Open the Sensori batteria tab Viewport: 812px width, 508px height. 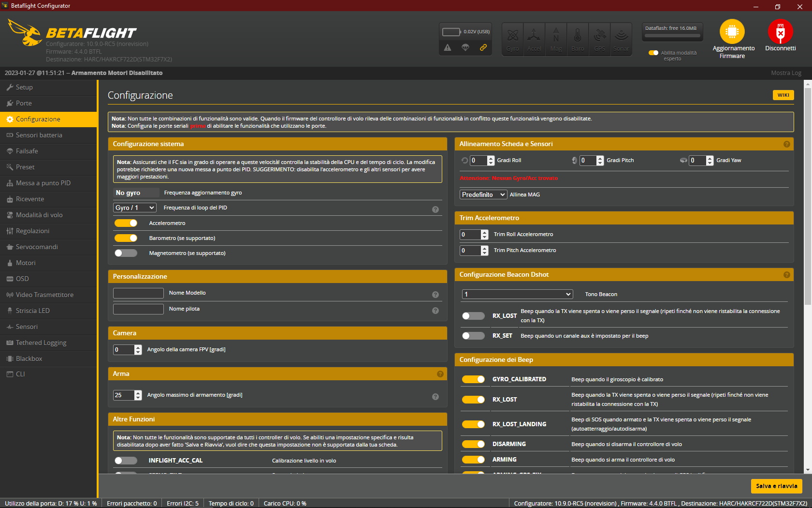pyautogui.click(x=48, y=135)
